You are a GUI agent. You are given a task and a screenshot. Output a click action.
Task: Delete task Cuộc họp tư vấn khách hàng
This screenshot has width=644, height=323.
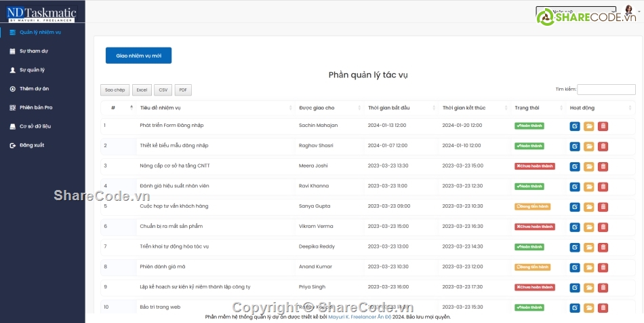click(603, 207)
